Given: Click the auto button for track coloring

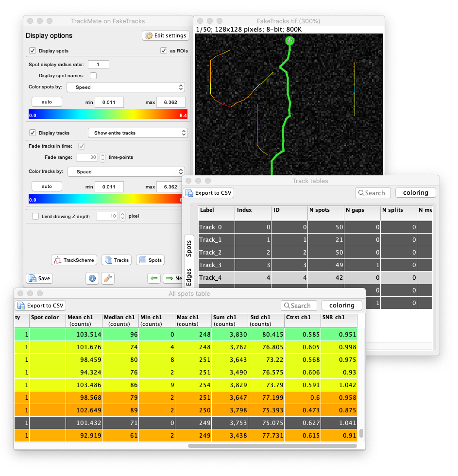Looking at the screenshot, I should click(x=47, y=187).
